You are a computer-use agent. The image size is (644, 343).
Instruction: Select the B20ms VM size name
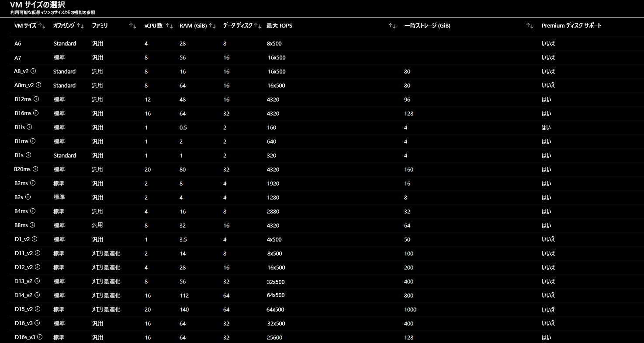coord(23,169)
